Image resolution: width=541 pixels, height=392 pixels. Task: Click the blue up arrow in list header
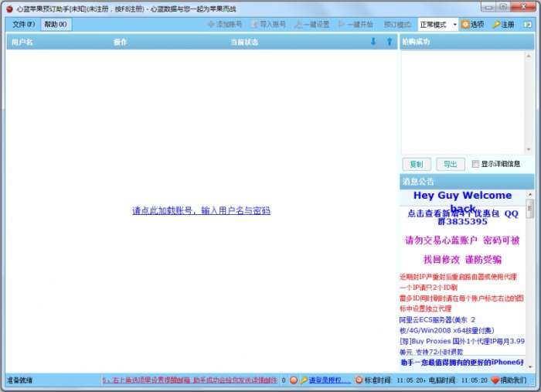point(390,42)
